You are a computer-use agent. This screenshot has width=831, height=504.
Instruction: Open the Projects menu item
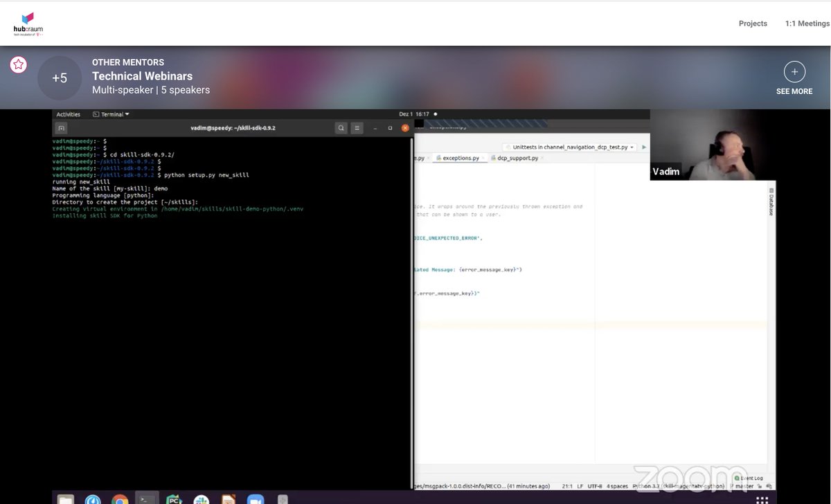click(x=753, y=24)
